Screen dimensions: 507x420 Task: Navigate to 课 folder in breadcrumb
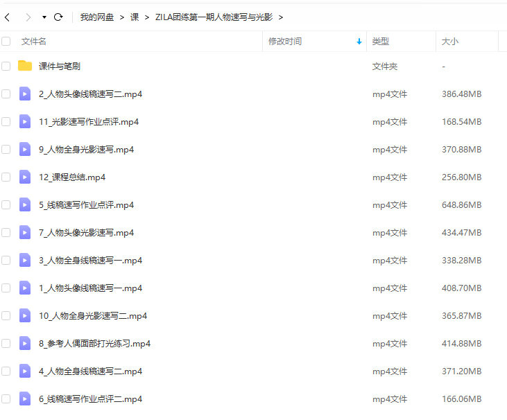click(135, 17)
